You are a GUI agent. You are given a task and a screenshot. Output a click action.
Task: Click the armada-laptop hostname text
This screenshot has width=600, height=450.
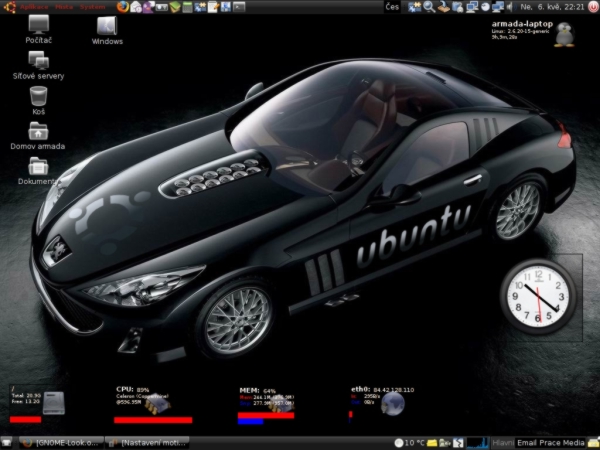pos(522,24)
